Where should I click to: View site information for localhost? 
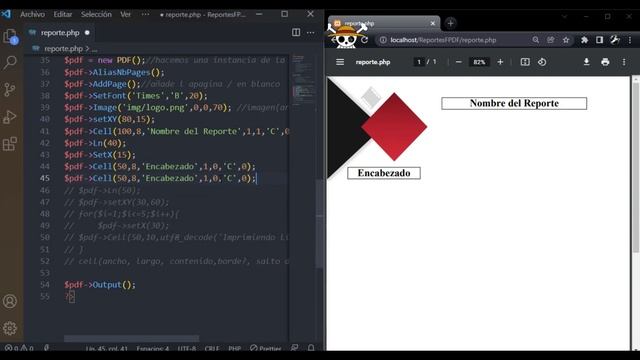[383, 40]
